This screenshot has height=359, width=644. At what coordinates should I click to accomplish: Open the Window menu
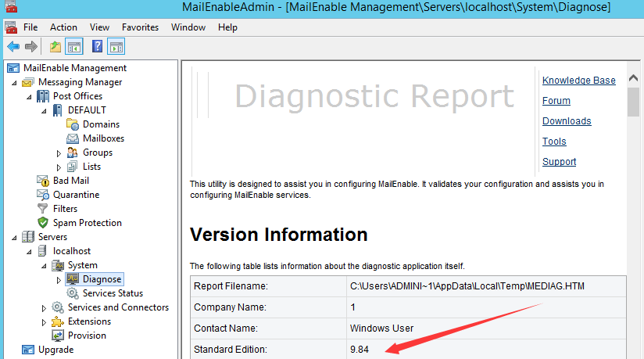click(x=188, y=27)
